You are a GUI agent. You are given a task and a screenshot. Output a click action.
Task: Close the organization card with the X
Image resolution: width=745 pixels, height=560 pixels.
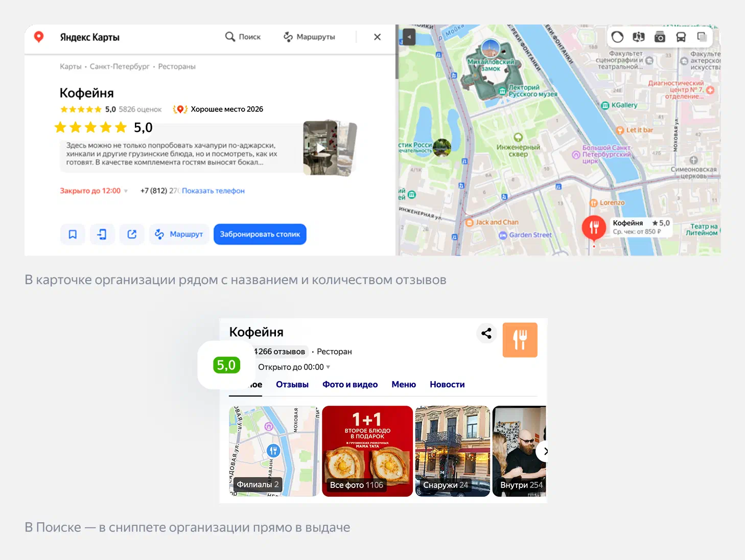tap(377, 37)
